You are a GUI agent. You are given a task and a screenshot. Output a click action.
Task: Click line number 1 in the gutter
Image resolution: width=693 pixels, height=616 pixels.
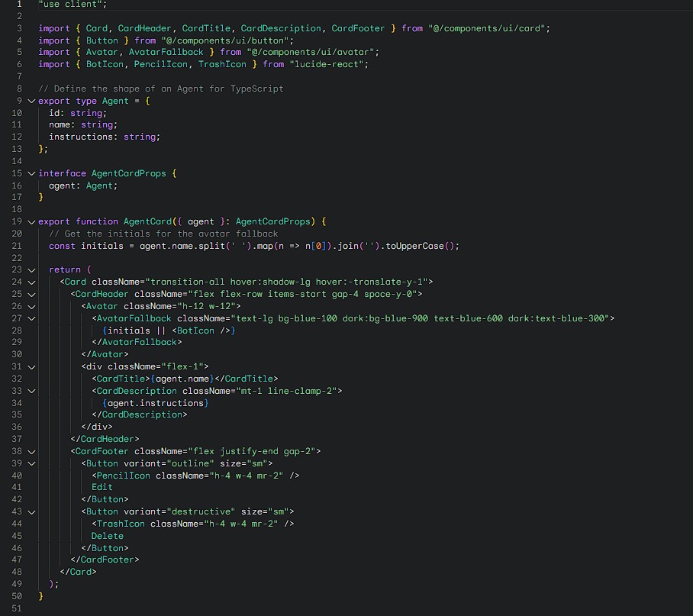pyautogui.click(x=19, y=4)
